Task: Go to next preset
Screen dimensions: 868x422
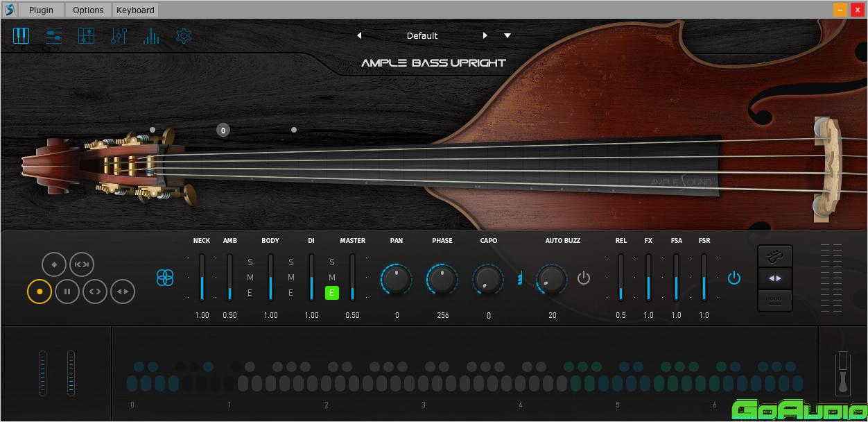Action: (x=485, y=35)
